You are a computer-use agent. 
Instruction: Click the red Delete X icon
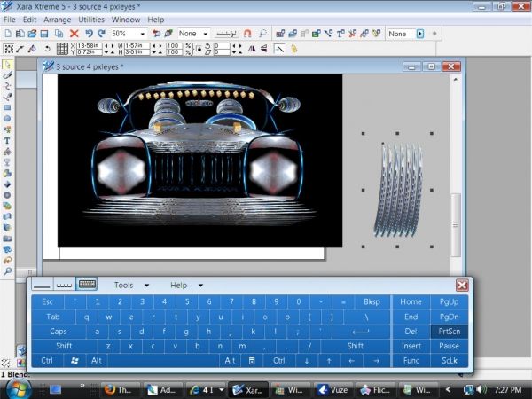[74, 34]
